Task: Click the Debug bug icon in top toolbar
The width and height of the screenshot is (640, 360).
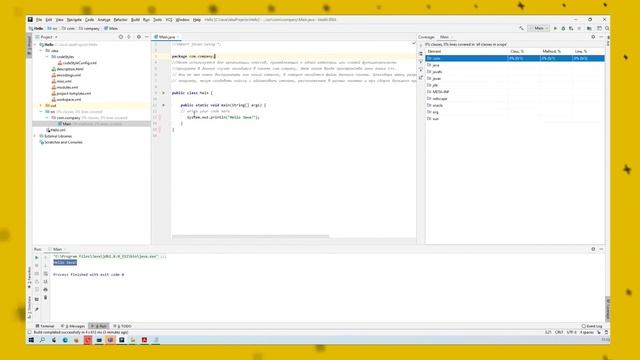Action: point(563,28)
